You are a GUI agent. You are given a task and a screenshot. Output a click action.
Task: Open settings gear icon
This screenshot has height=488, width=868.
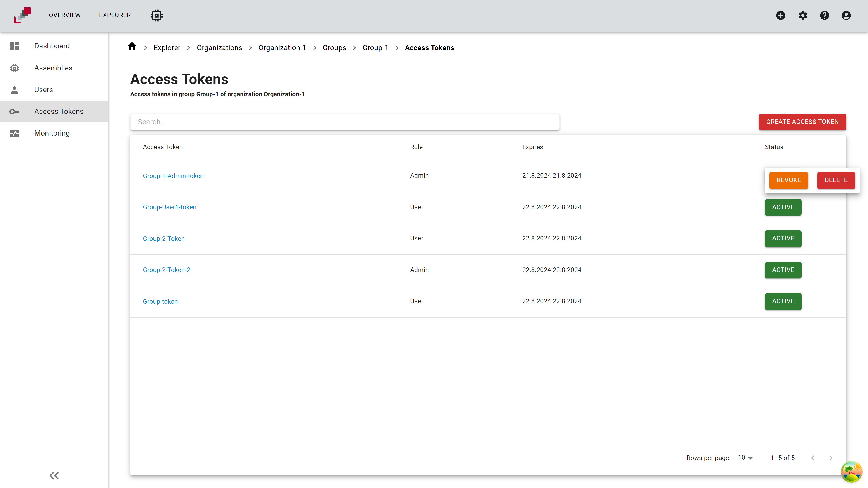pyautogui.click(x=803, y=15)
